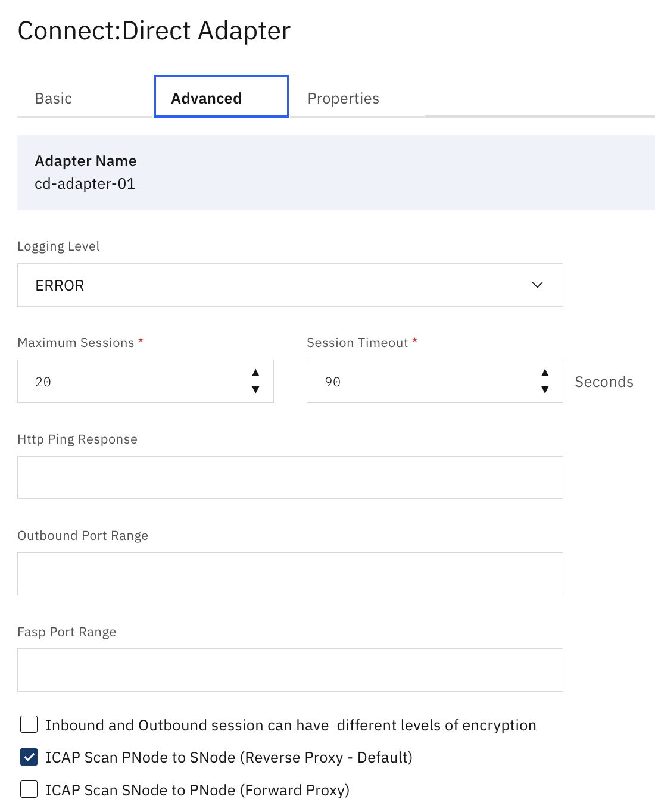Screen dimensions: 655x812
Task: Open the Logging Level ERROR dropdown
Action: pos(289,285)
